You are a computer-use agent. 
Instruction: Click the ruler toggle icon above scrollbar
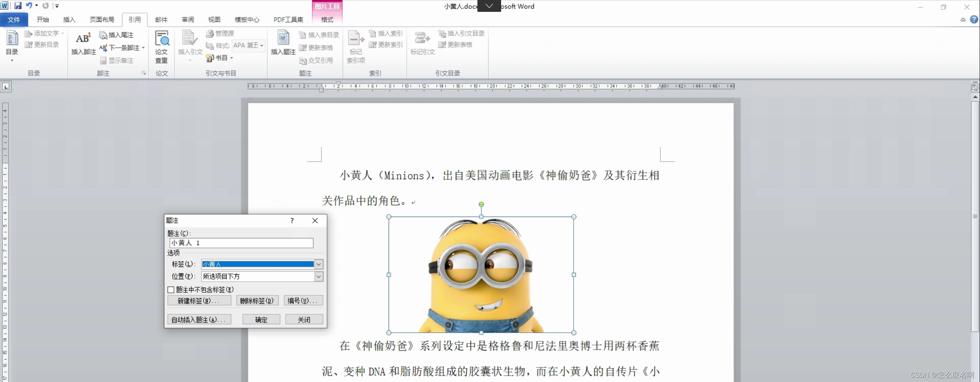point(975,87)
